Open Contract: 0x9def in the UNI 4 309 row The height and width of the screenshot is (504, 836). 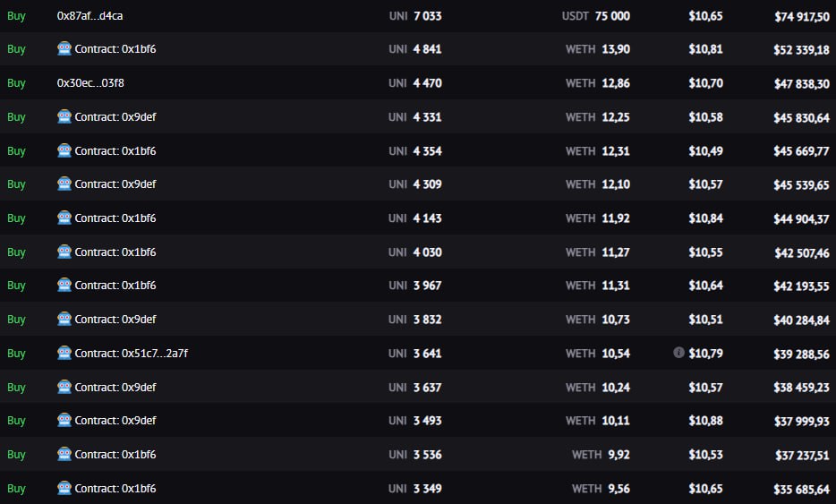pos(115,184)
